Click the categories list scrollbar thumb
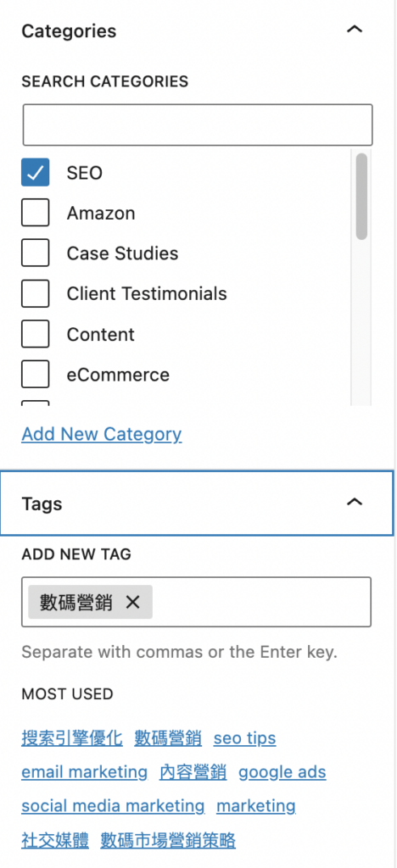 click(361, 197)
